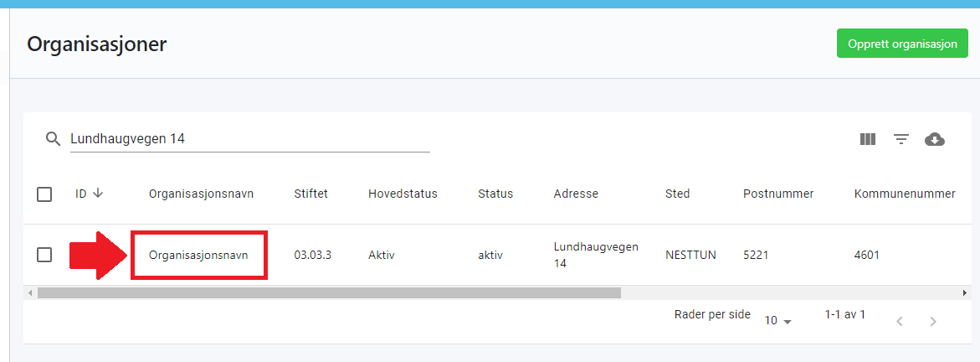The image size is (980, 362).
Task: Click the search magnifier icon
Action: (54, 139)
